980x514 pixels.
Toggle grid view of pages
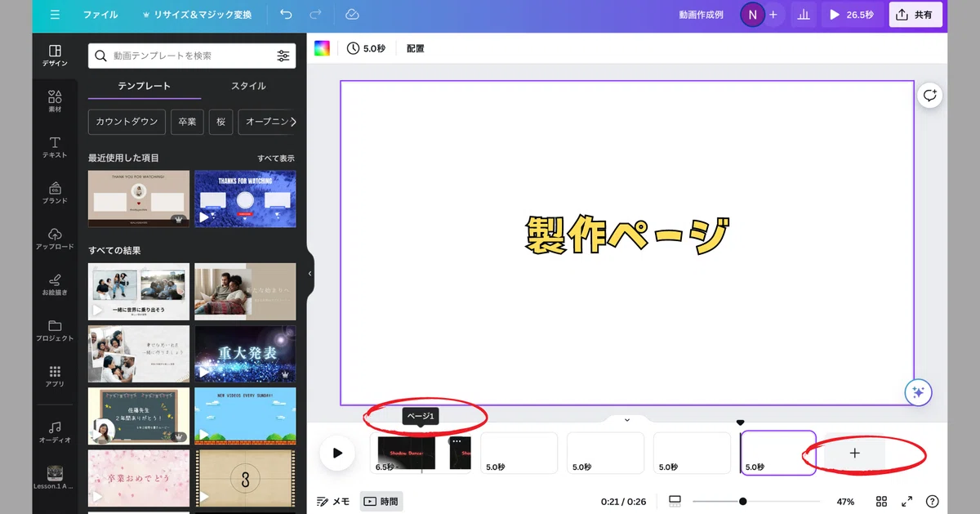881,501
